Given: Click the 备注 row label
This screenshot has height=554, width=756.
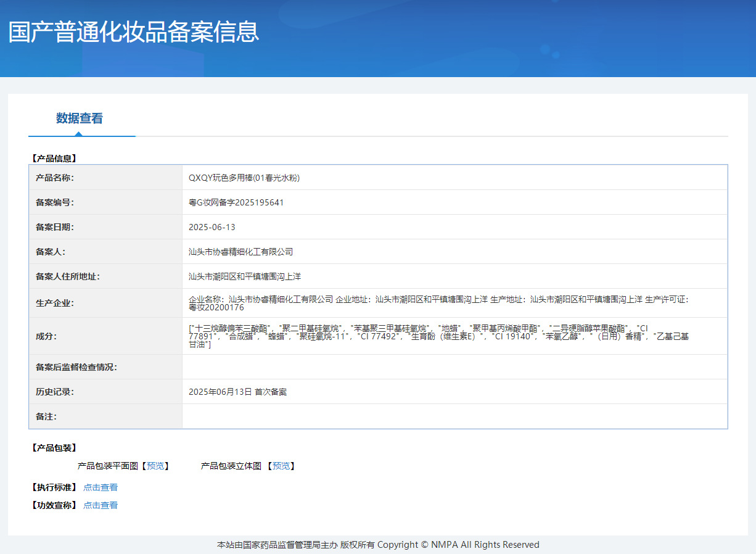Looking at the screenshot, I should coord(46,416).
